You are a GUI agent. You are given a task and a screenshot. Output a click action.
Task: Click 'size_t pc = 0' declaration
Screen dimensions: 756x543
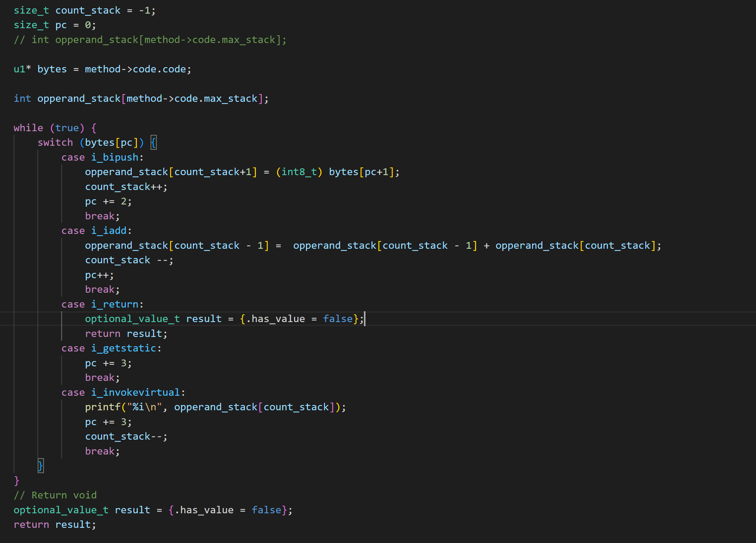coord(54,25)
